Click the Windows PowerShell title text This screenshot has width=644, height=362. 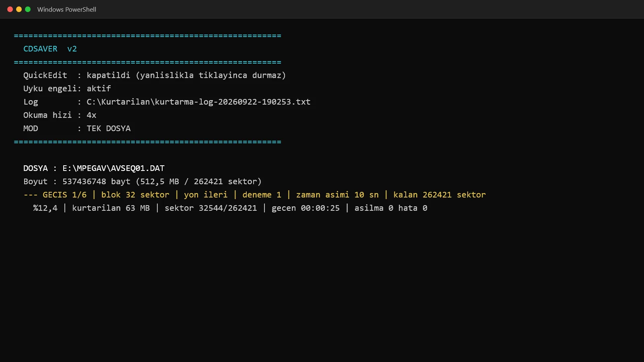pos(67,9)
